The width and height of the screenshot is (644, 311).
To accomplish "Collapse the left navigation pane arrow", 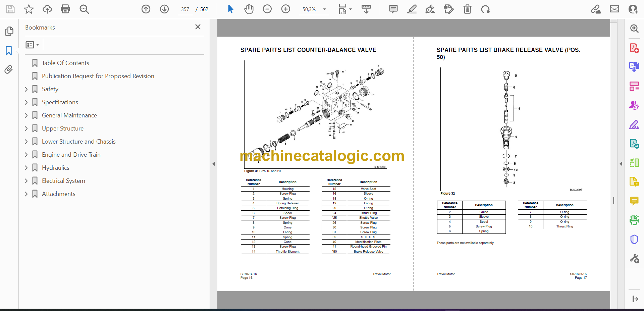I will point(214,164).
